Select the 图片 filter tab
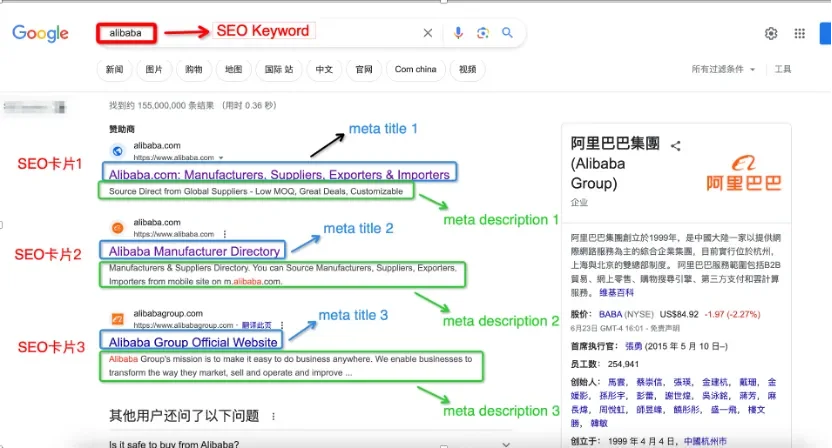Image resolution: width=832 pixels, height=448 pixels. [x=153, y=69]
